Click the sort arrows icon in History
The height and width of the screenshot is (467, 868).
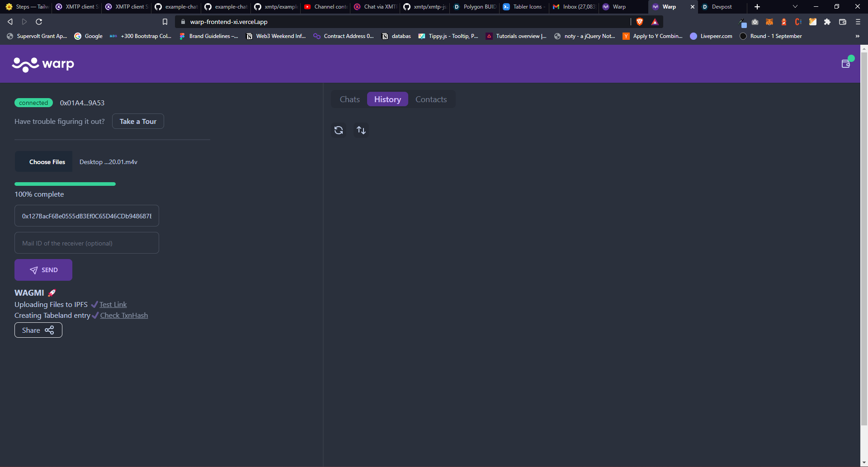(x=361, y=130)
